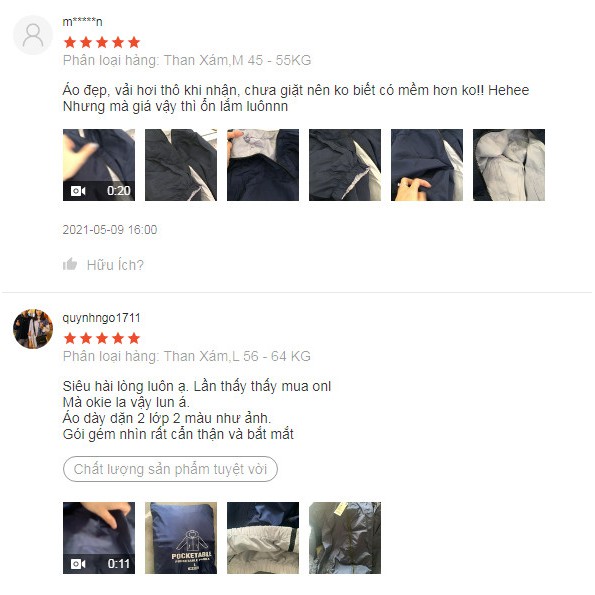Screen dimensions: 595x595
Task: Click the thumbs-up helpful icon
Action: coord(70,264)
